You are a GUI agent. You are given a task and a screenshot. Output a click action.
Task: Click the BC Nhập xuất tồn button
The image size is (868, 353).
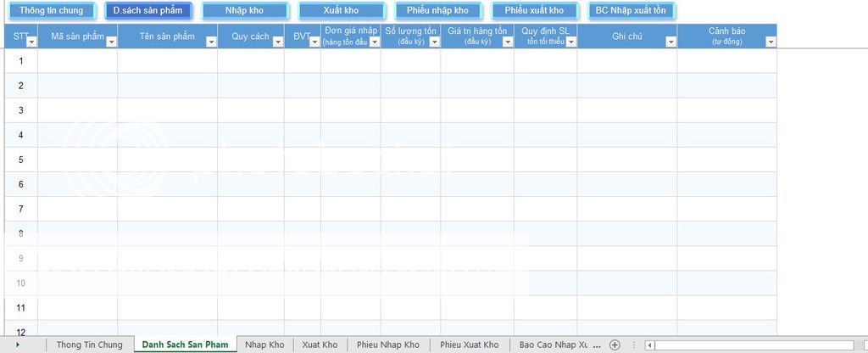[x=630, y=11]
